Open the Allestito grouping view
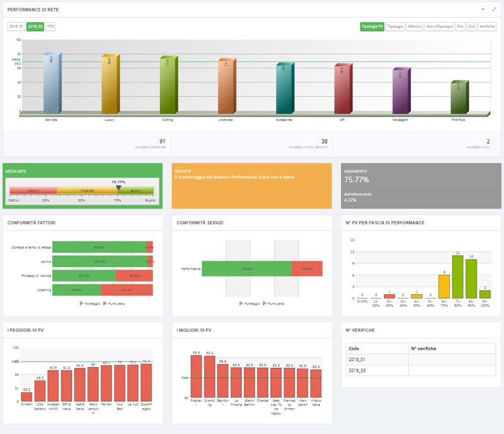The width and height of the screenshot is (504, 434). [415, 26]
